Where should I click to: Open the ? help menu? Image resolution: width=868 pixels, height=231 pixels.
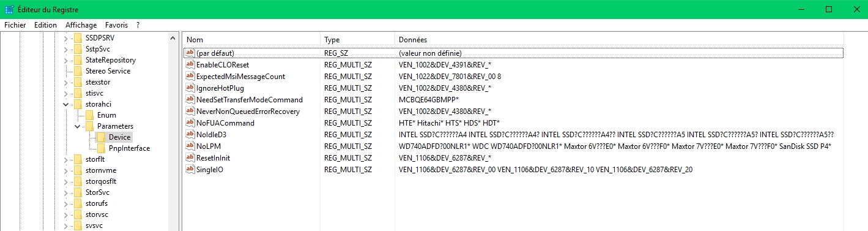pyautogui.click(x=138, y=25)
